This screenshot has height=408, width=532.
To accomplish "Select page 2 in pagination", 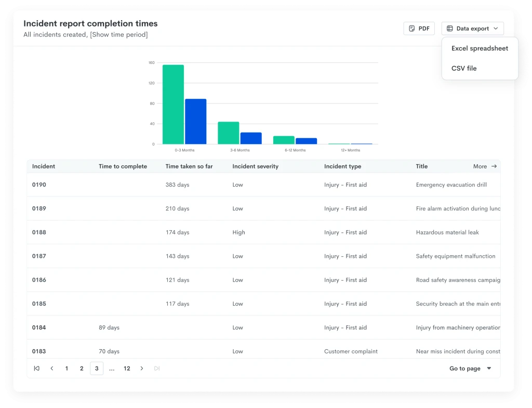I will [x=82, y=368].
